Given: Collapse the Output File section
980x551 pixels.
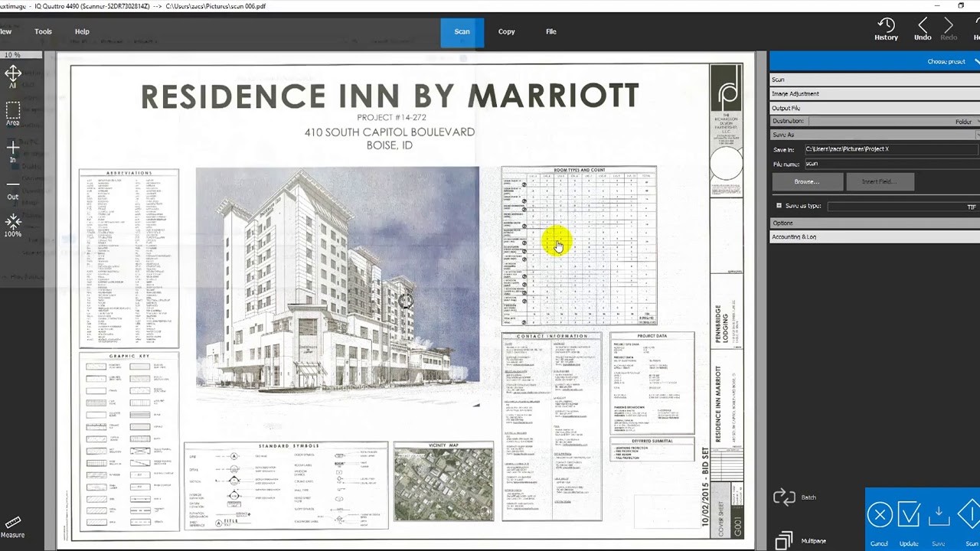Looking at the screenshot, I should [x=874, y=108].
